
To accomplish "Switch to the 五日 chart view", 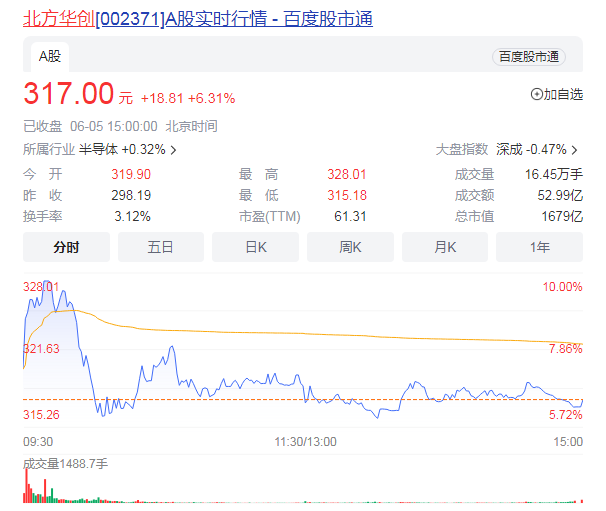I will coord(160,247).
